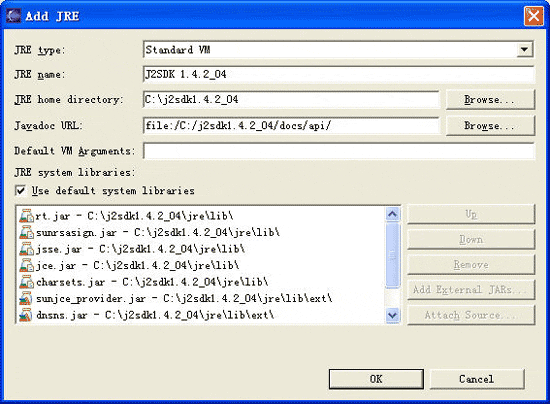The image size is (550, 404).
Task: Click the Remove button
Action: point(471,265)
